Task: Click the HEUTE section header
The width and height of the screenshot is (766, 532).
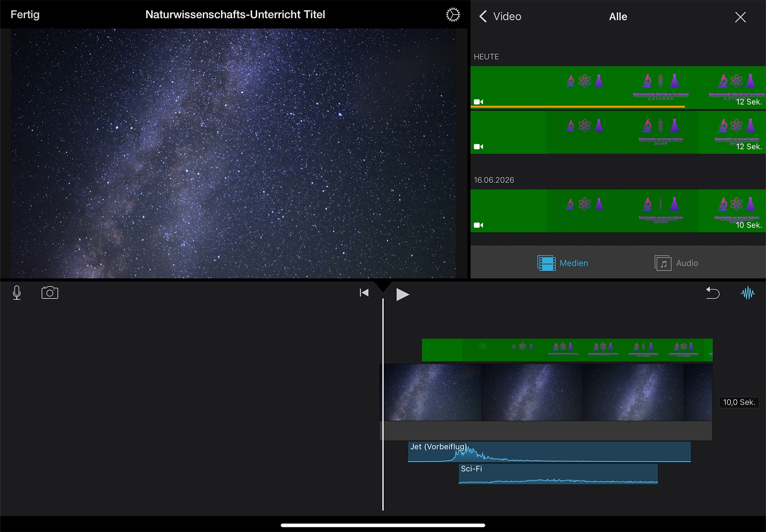Action: (486, 57)
